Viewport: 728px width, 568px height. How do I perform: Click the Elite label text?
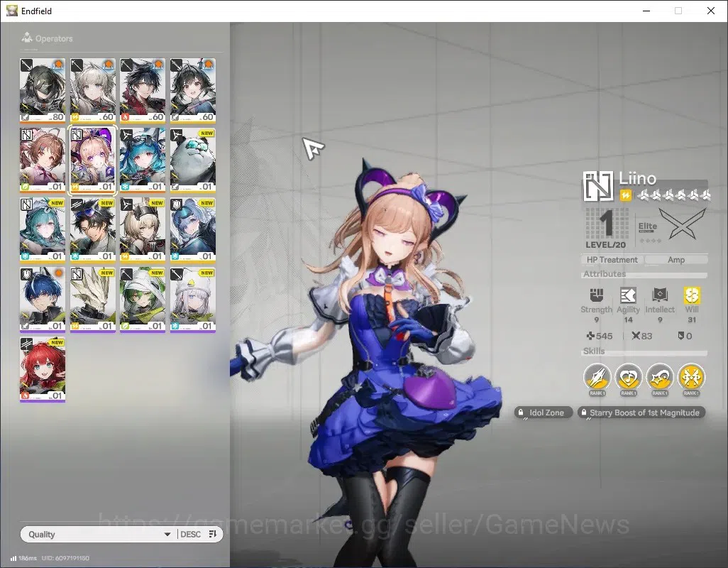click(x=647, y=226)
